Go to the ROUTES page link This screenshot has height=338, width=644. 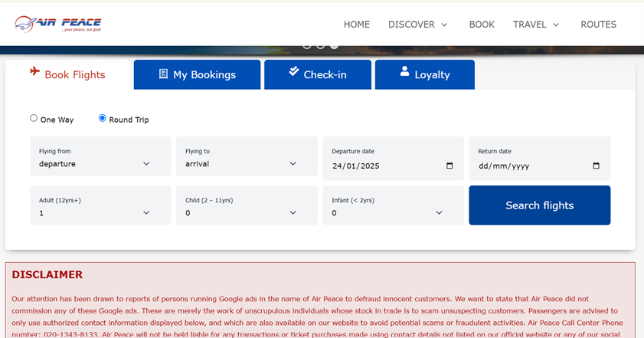598,25
